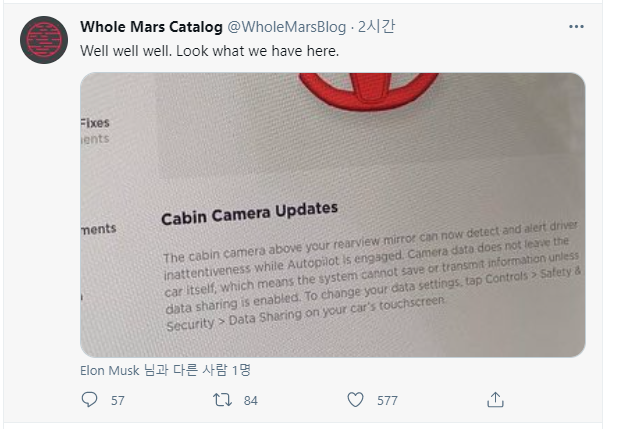Viewport: 617px width, 429px height.
Task: Click the 'Fixes' text in the photo
Action: point(95,123)
